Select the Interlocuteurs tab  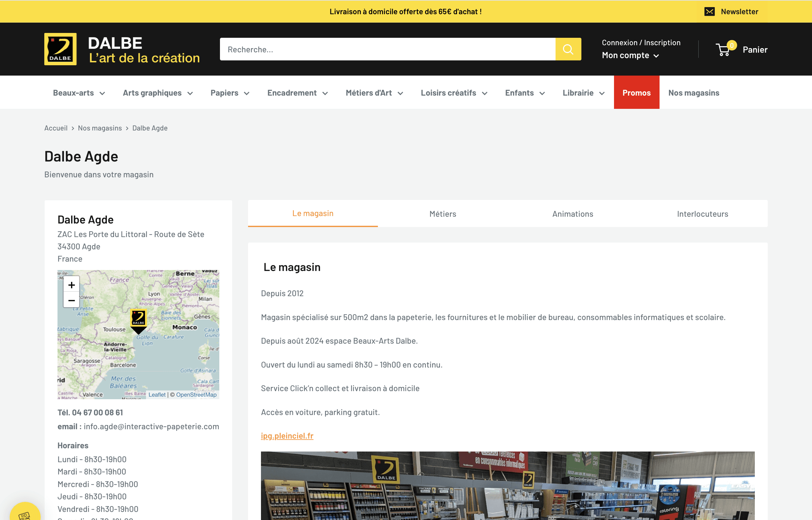(702, 214)
